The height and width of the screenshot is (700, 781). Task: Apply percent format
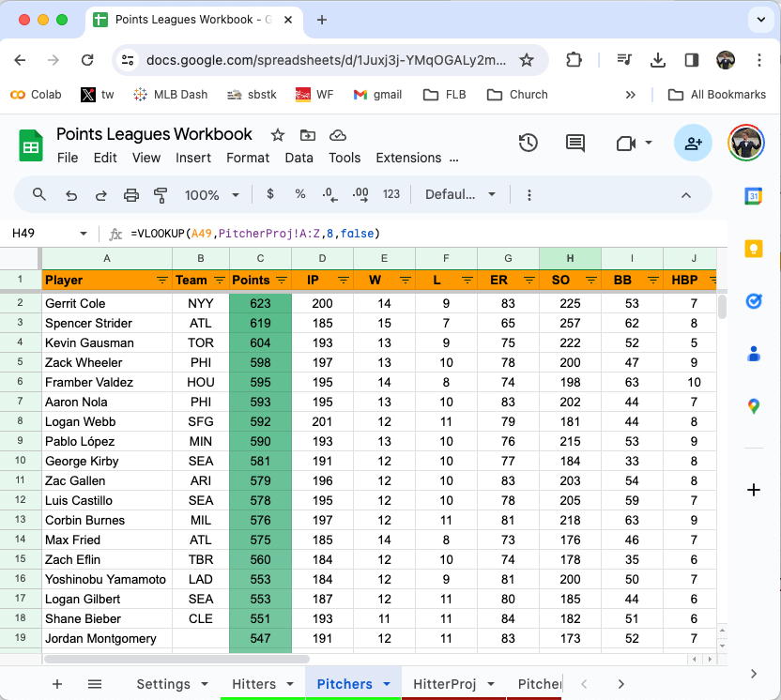pos(299,194)
